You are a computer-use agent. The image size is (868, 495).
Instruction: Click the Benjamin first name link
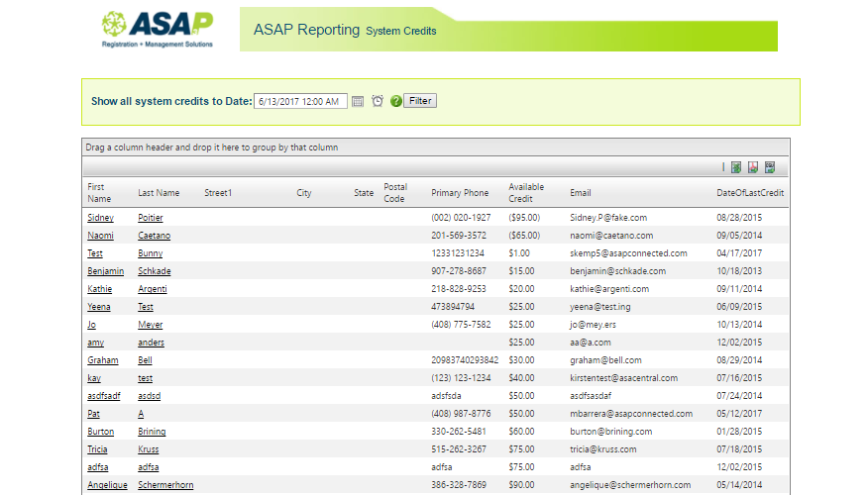pos(105,271)
